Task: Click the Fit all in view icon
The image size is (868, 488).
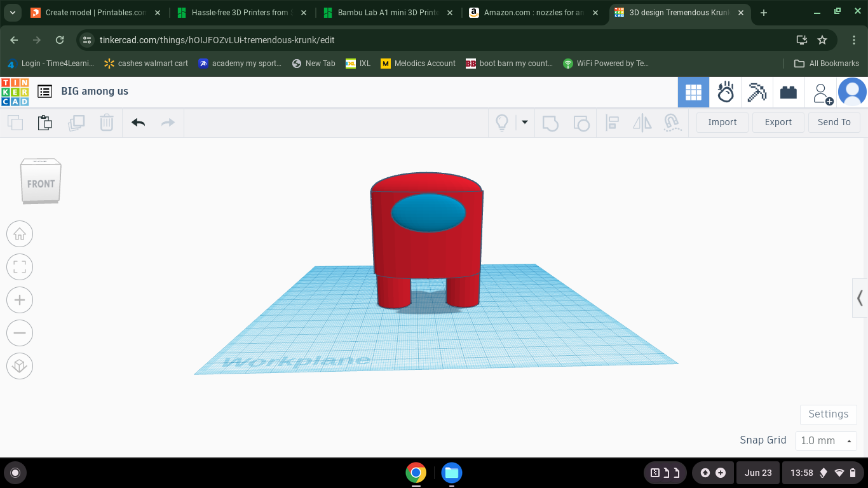Action: coord(20,267)
